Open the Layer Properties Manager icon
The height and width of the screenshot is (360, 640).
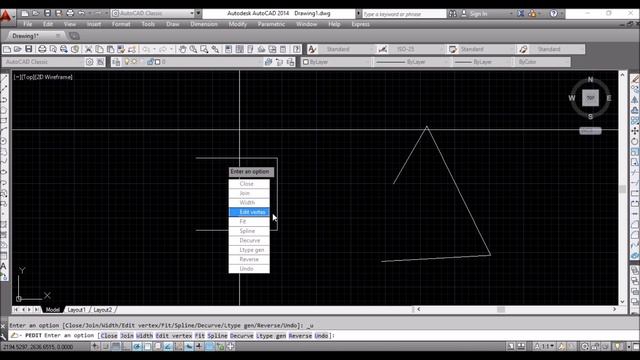[x=116, y=62]
